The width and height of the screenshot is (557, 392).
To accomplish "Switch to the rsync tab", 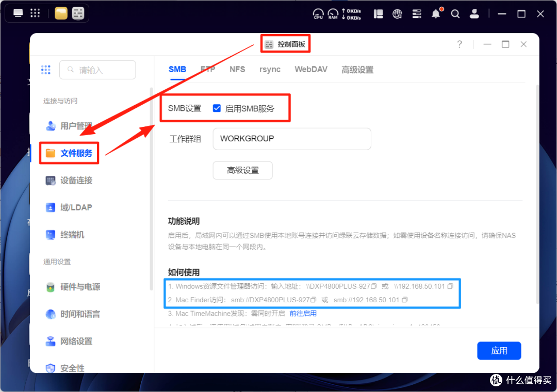I will click(270, 69).
